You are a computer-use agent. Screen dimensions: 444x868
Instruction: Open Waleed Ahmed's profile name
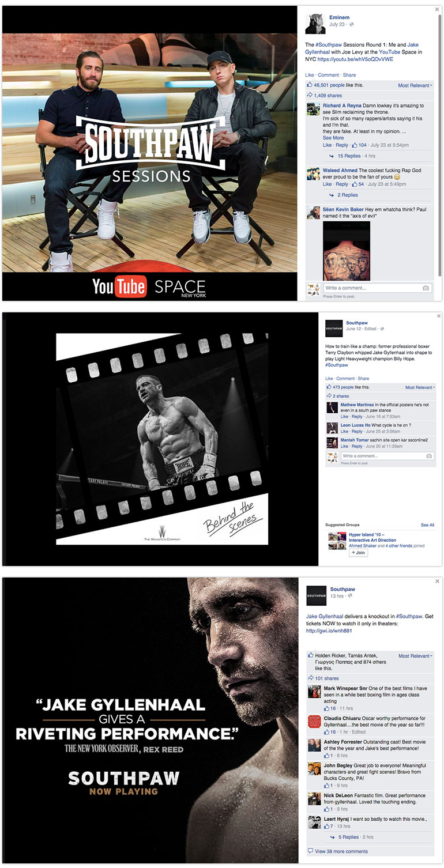pyautogui.click(x=340, y=171)
